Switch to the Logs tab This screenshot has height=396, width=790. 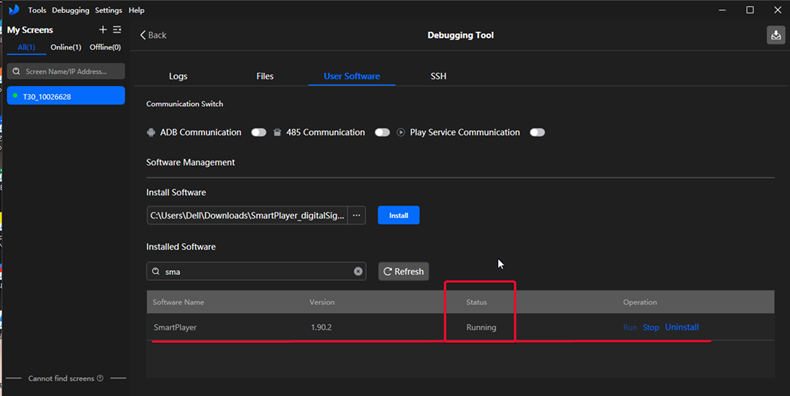178,76
